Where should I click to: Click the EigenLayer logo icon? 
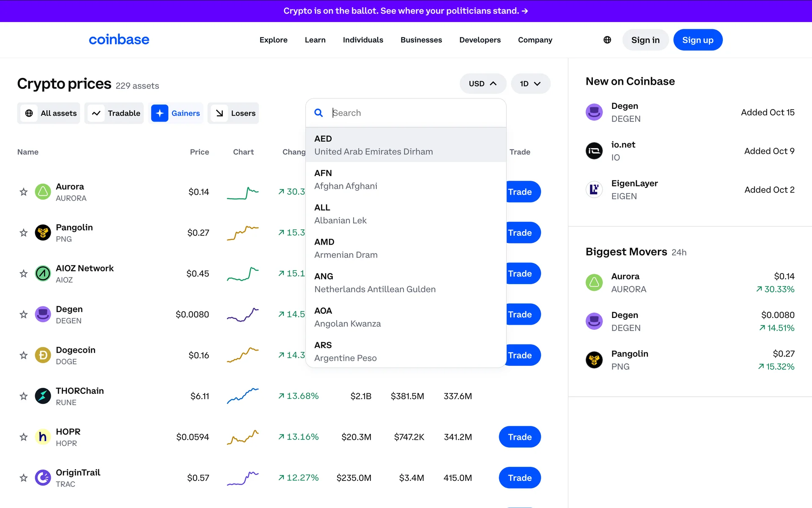[594, 189]
